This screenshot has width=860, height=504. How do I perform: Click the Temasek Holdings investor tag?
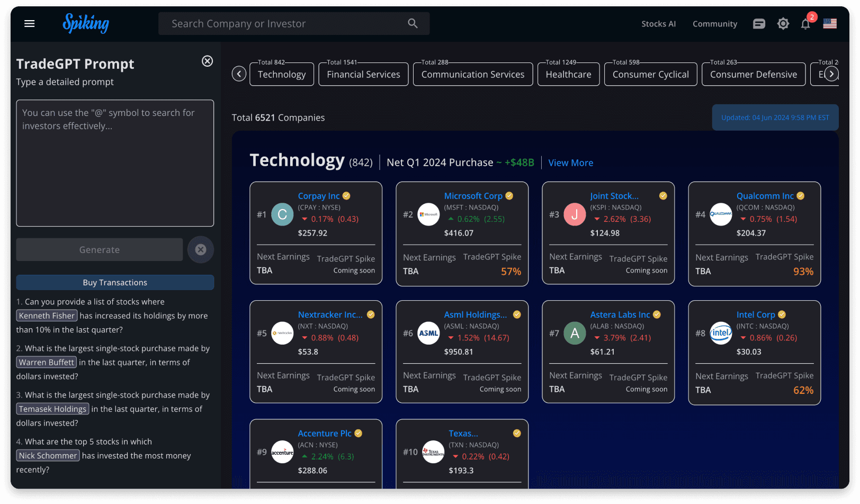52,409
